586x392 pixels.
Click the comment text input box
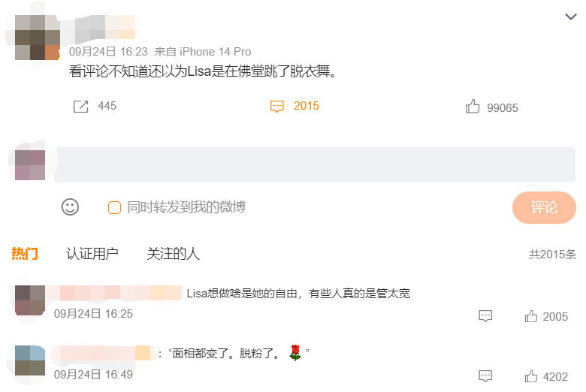point(315,164)
